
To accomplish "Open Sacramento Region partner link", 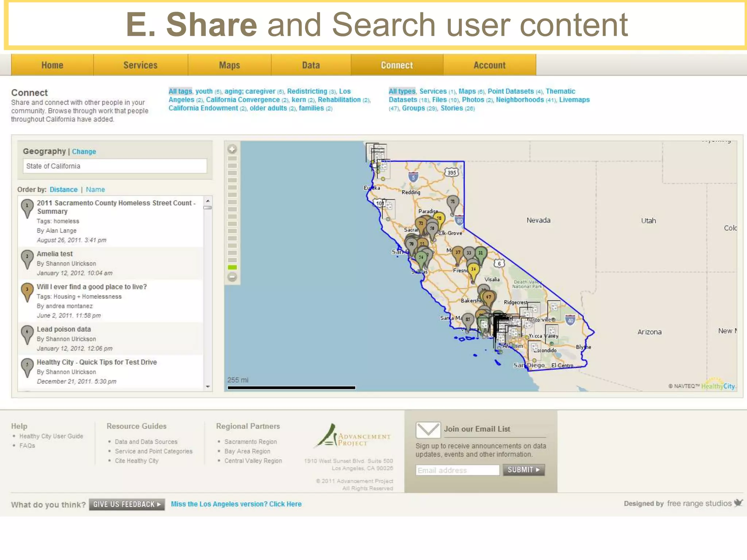I will point(251,442).
